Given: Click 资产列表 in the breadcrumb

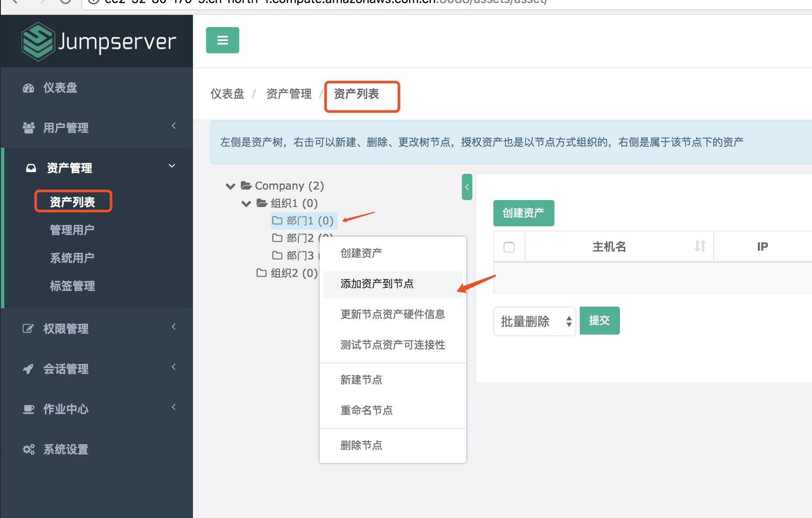Looking at the screenshot, I should (356, 94).
